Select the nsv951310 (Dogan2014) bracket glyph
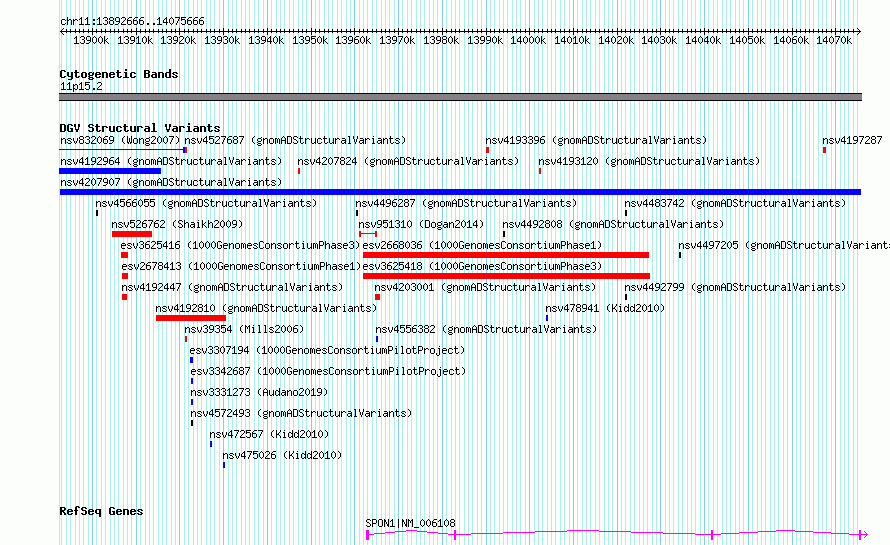 pyautogui.click(x=368, y=234)
